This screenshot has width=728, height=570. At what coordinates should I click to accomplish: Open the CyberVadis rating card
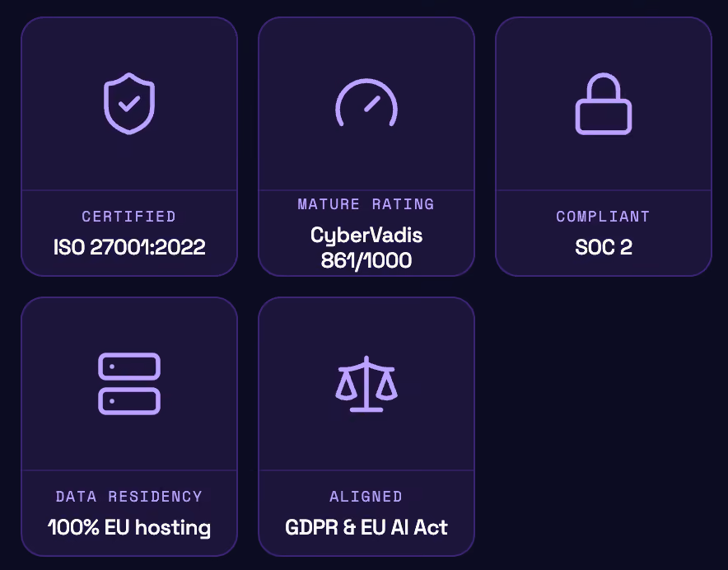[366, 147]
